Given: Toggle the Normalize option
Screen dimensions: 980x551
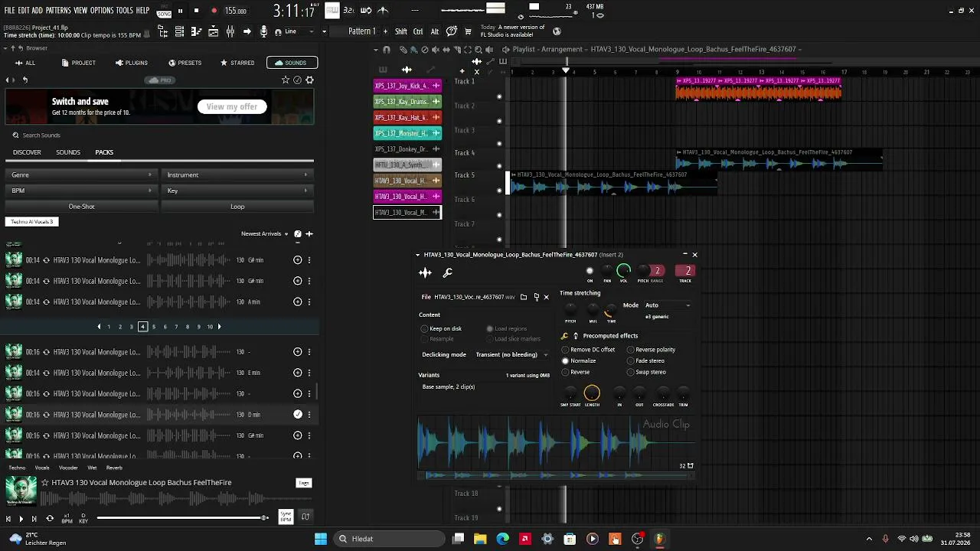Looking at the screenshot, I should click(x=578, y=361).
